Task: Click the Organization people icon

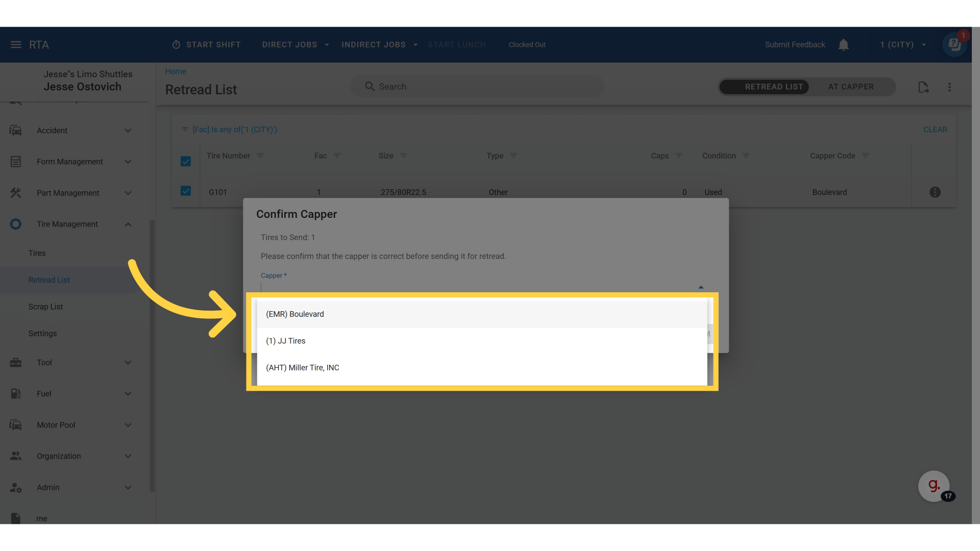Action: click(x=15, y=456)
